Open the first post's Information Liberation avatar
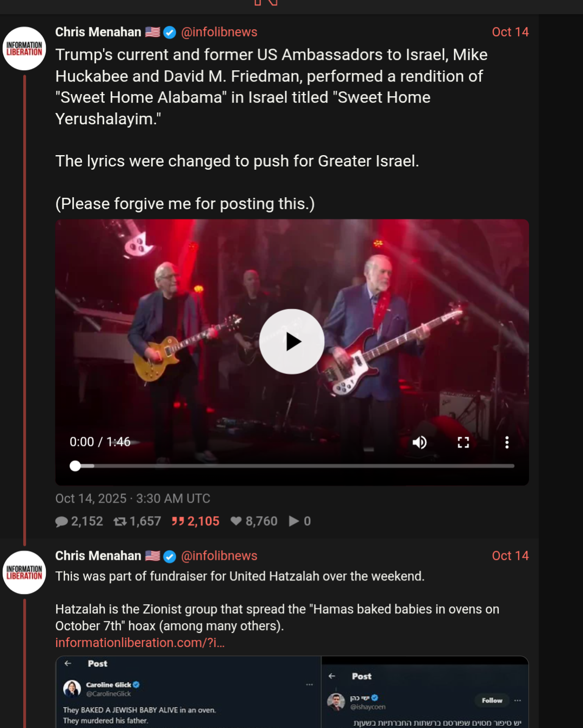The image size is (583, 728). pyautogui.click(x=24, y=49)
